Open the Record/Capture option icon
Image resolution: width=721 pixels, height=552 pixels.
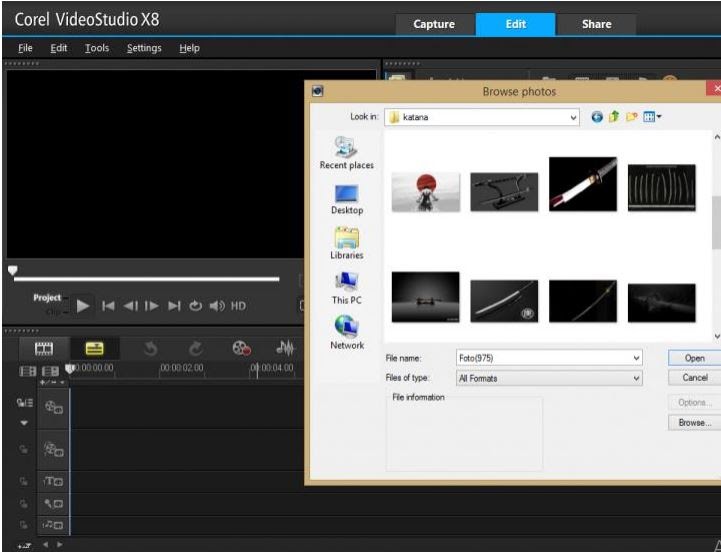click(242, 349)
